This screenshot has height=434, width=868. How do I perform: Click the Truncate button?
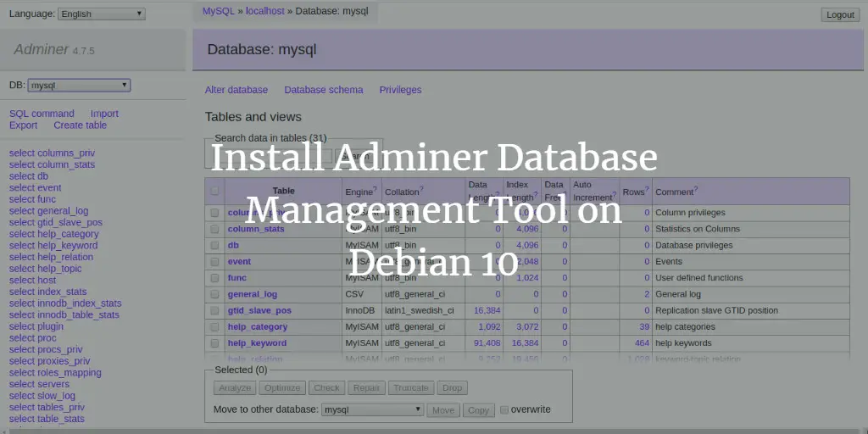pyautogui.click(x=411, y=387)
